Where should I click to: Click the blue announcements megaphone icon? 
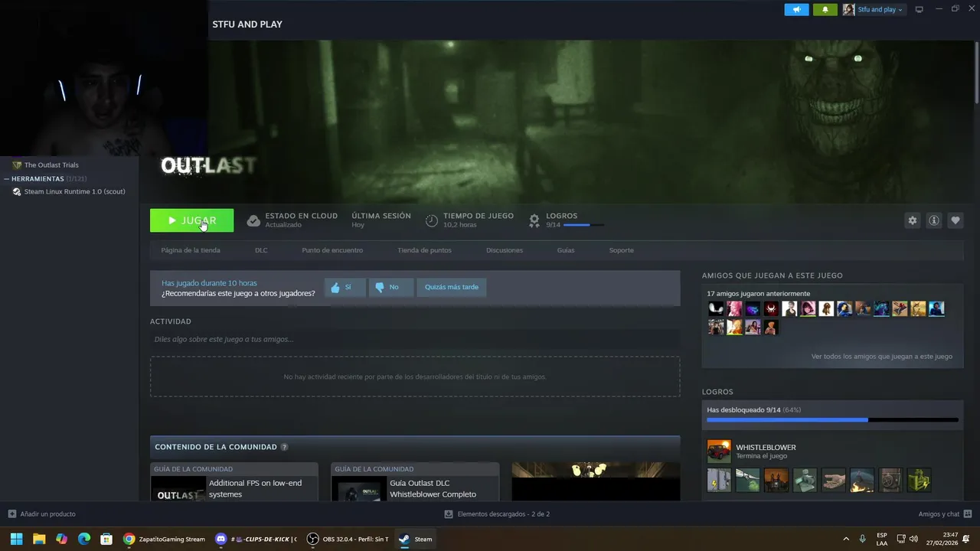(796, 9)
